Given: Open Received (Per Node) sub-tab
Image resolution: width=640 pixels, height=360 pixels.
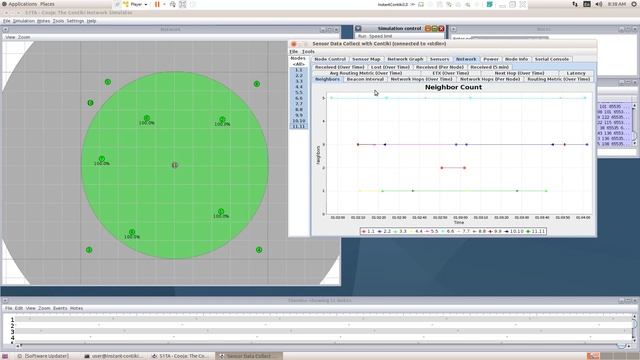Looking at the screenshot, I should [x=440, y=67].
